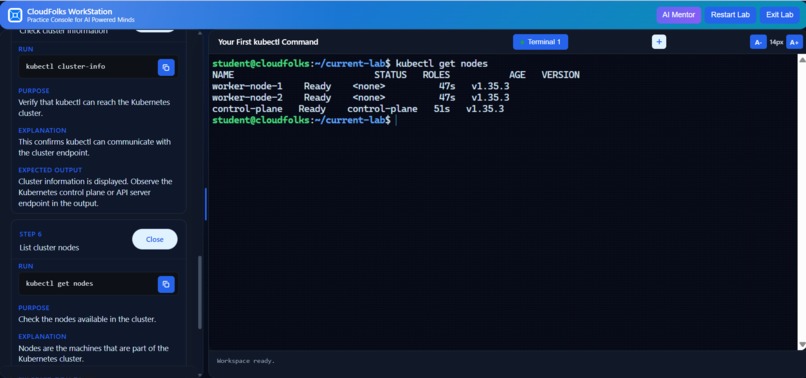Click the EXPECTED OUTPUT section heading
Screen dimensions: 806x378
50,170
